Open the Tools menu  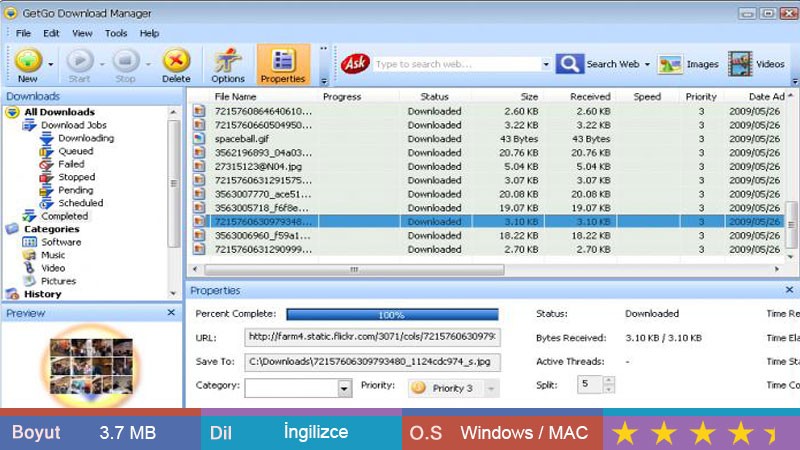[116, 33]
